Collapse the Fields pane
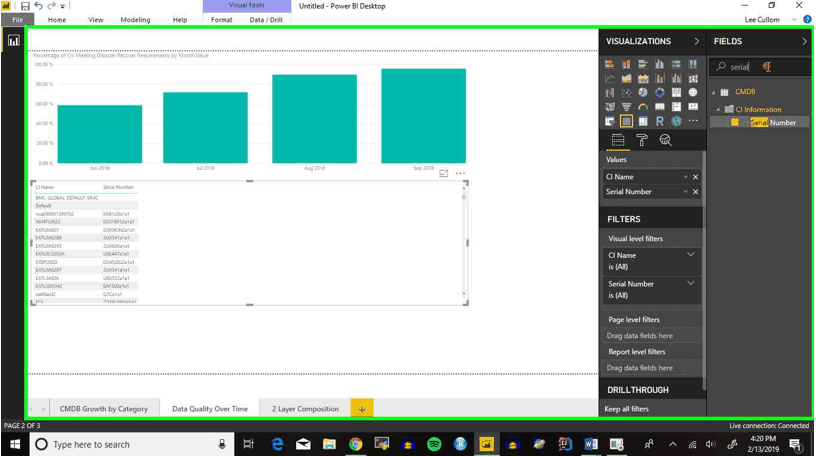 [804, 41]
